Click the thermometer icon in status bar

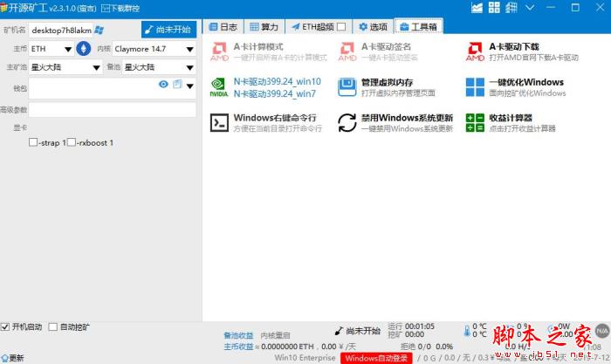pyautogui.click(x=467, y=331)
